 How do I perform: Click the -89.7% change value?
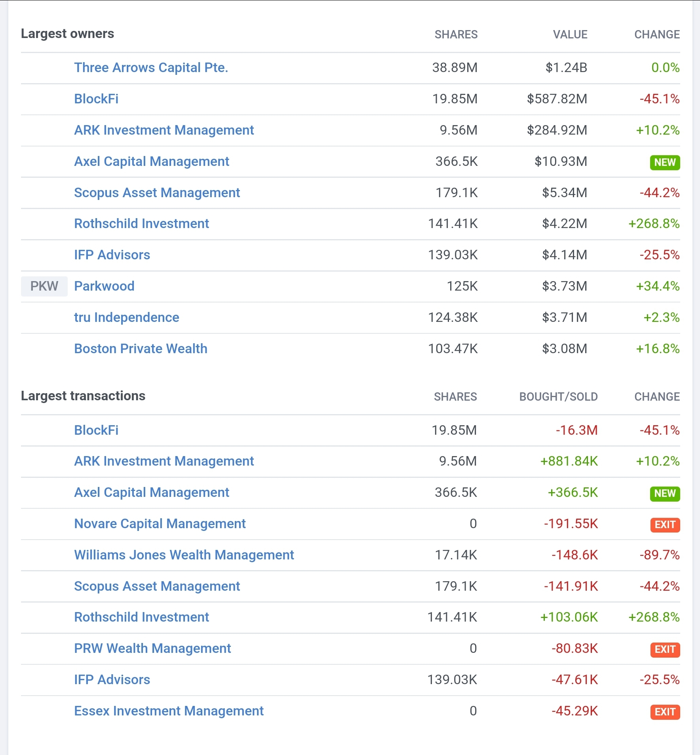click(660, 555)
